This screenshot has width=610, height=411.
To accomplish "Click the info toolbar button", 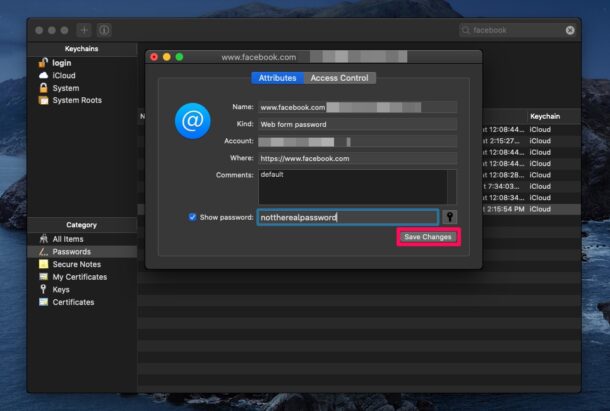I will (104, 30).
